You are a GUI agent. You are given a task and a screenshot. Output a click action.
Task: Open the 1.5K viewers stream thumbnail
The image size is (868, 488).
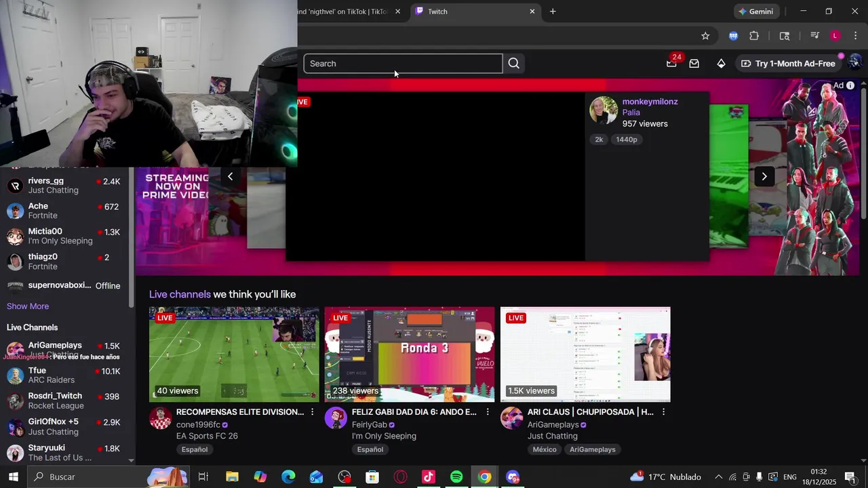point(585,354)
